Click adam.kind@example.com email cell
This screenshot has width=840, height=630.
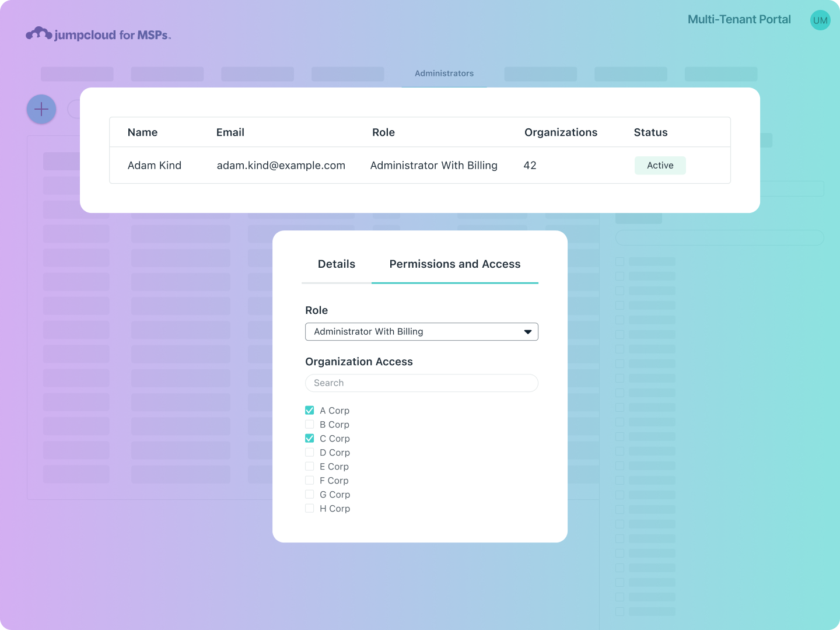point(281,166)
